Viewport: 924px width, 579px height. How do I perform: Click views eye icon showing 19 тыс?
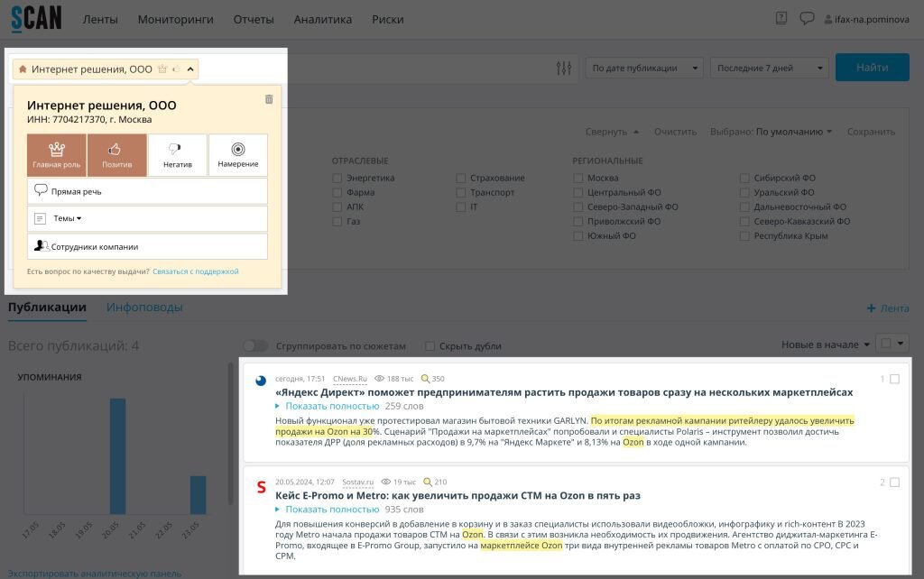[386, 482]
